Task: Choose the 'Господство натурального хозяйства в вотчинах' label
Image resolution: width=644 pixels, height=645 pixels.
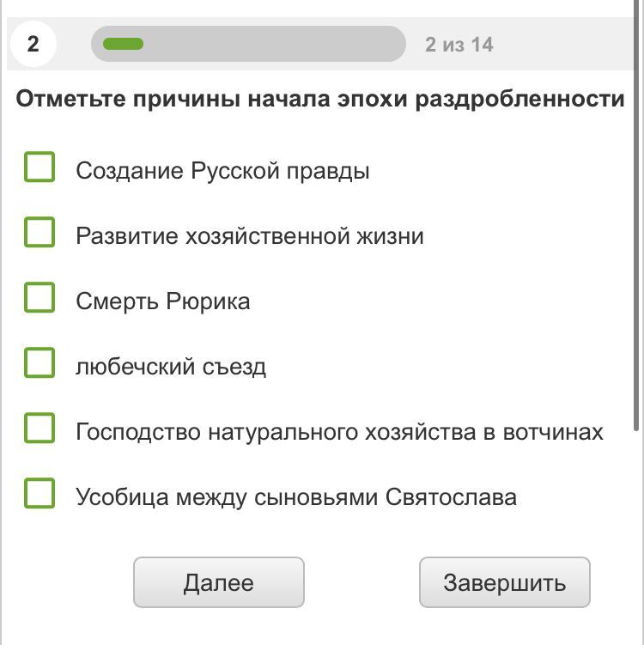Action: point(339,432)
